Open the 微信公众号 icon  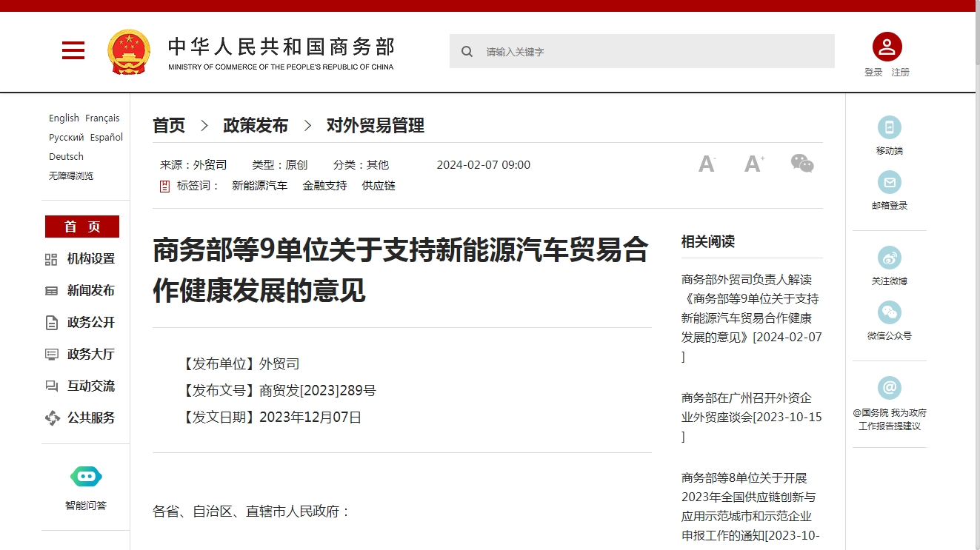pos(889,313)
